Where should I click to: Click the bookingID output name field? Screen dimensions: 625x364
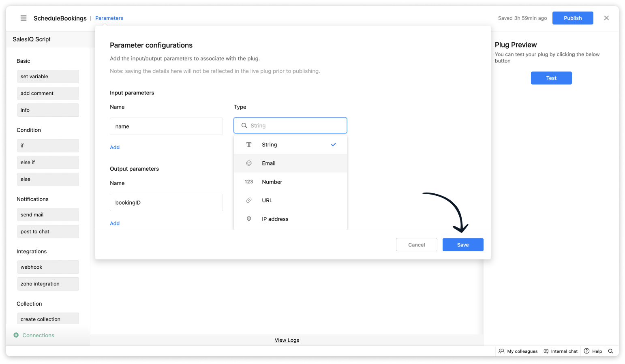pyautogui.click(x=166, y=203)
